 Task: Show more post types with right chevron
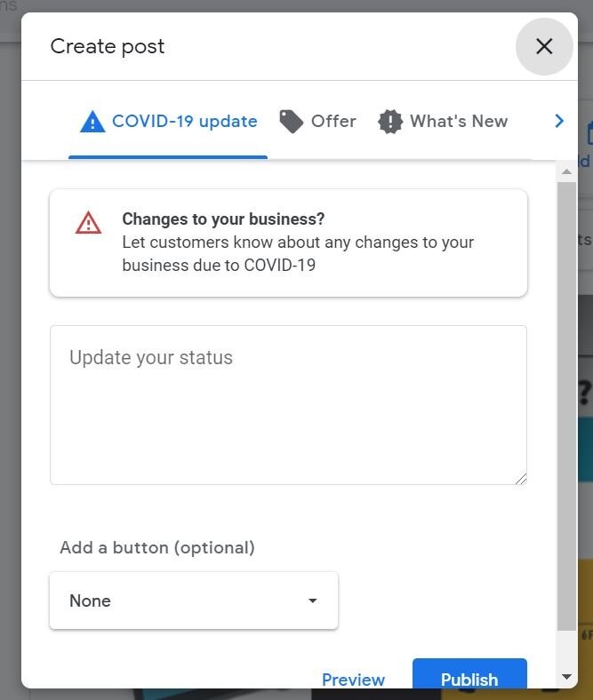point(559,121)
